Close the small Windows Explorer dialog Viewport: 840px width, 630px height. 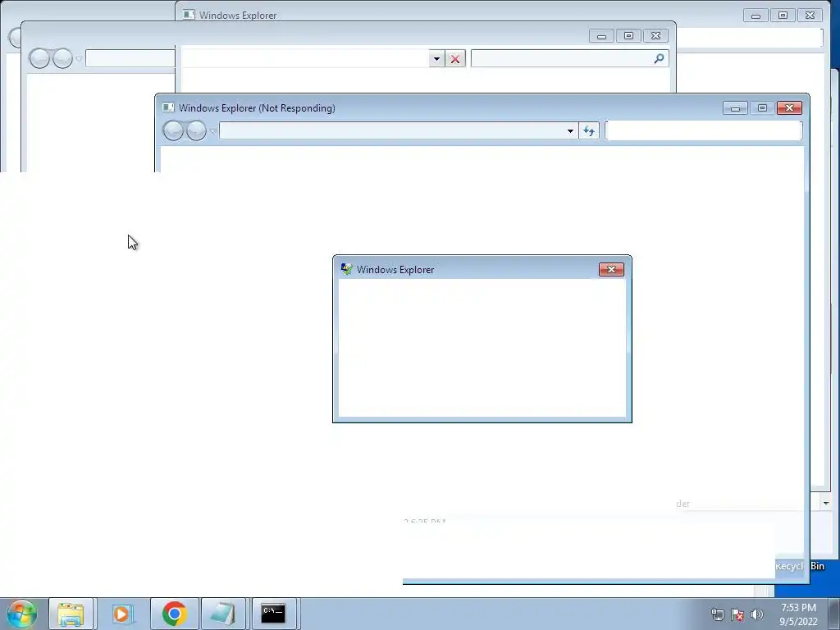[x=611, y=269]
